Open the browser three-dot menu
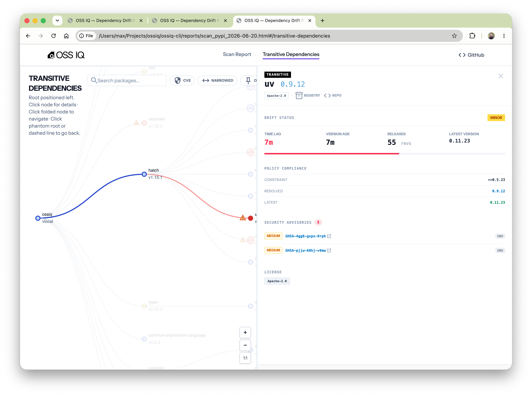 (x=504, y=36)
